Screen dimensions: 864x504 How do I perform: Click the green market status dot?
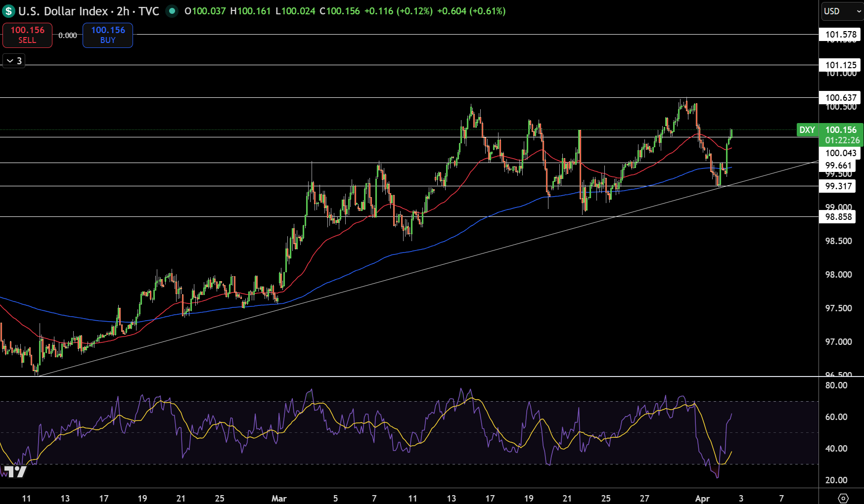click(x=172, y=11)
